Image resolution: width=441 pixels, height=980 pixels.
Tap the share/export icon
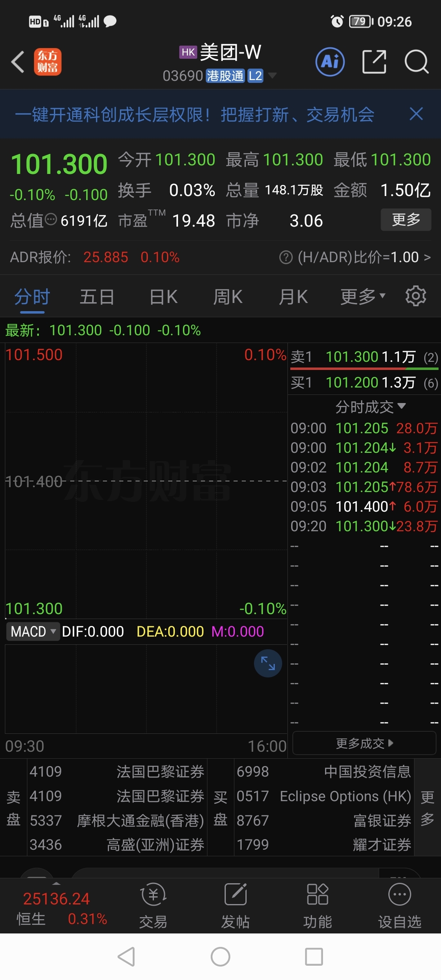click(x=374, y=62)
